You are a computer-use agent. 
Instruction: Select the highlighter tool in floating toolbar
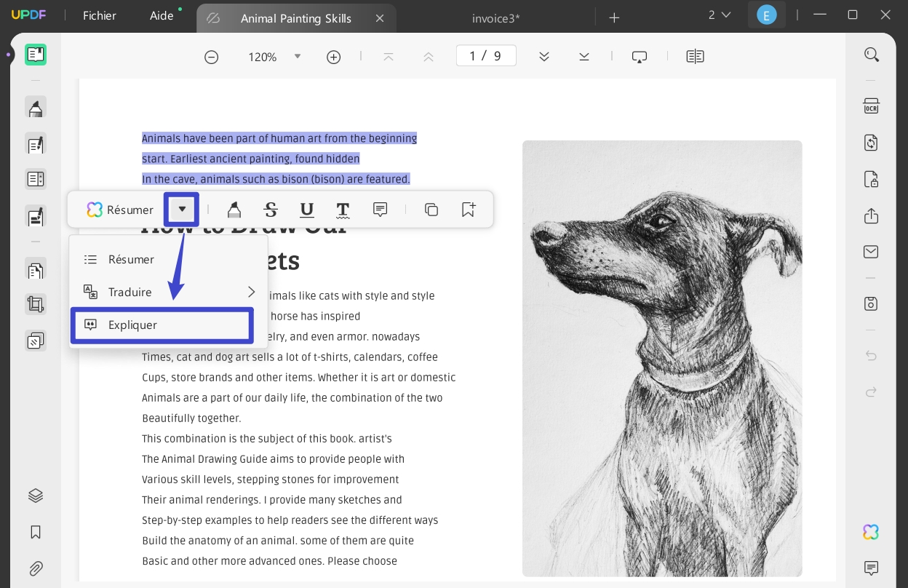(234, 210)
